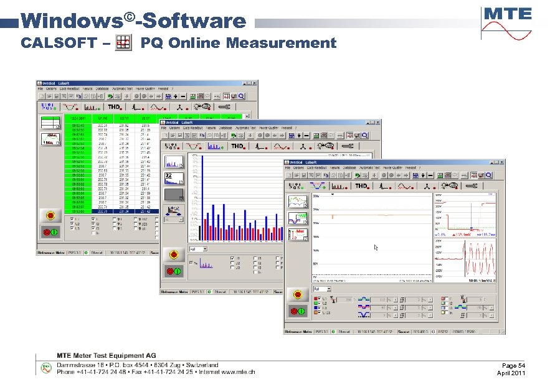This screenshot has height=392, width=555.
Task: Click the red/green on-off switch in the front window
Action: coord(298,311)
